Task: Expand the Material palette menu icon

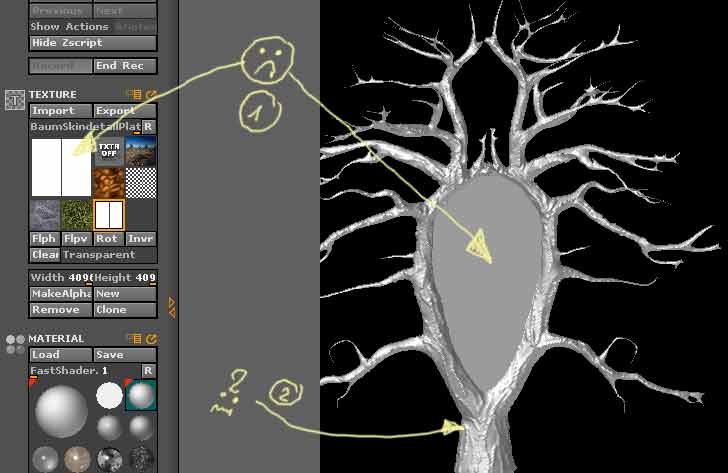Action: point(134,339)
